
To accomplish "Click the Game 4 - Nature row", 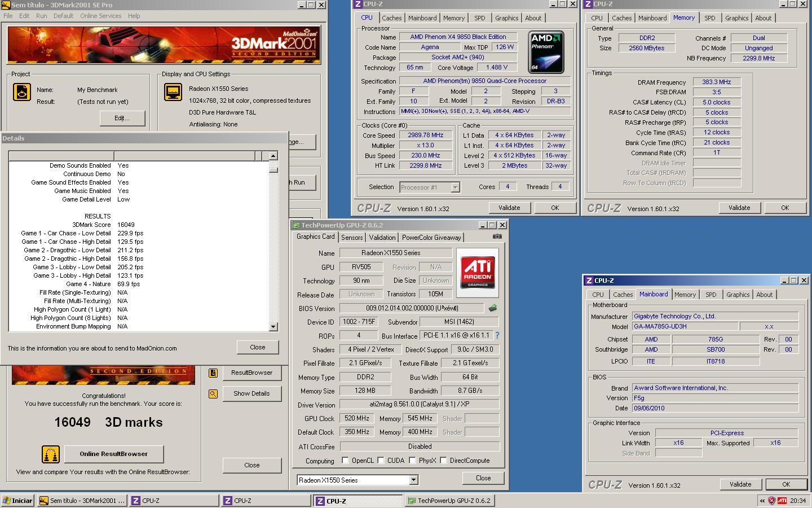I will pyautogui.click(x=139, y=284).
